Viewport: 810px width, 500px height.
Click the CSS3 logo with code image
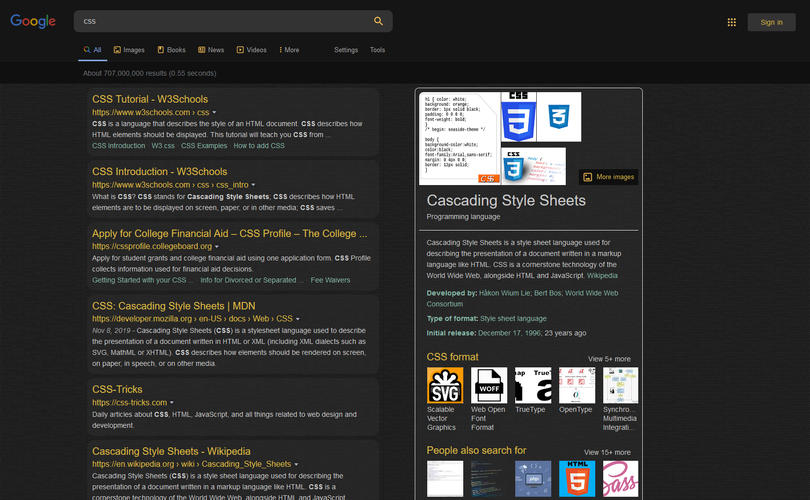click(533, 166)
